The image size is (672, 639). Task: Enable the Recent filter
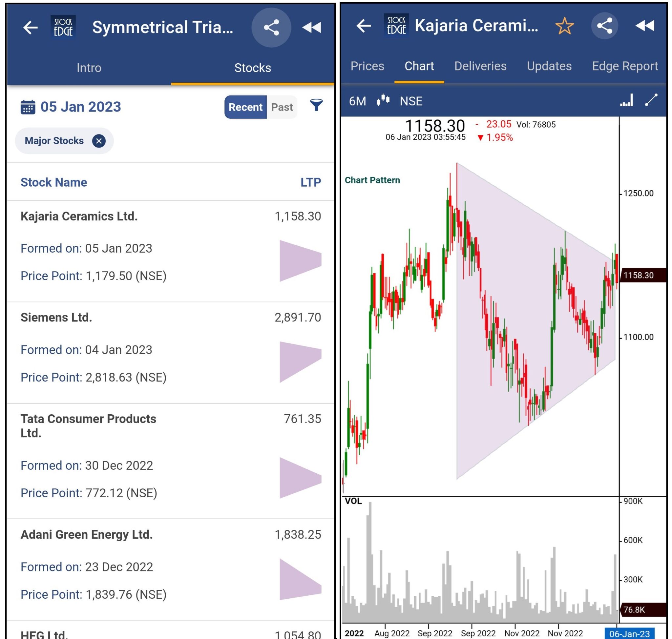point(246,107)
